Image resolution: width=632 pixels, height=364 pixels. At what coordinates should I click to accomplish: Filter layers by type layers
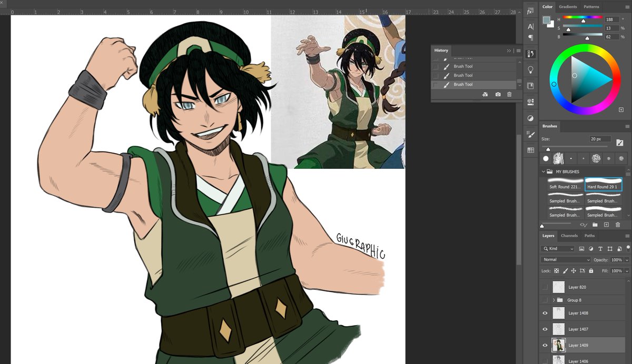click(x=600, y=248)
